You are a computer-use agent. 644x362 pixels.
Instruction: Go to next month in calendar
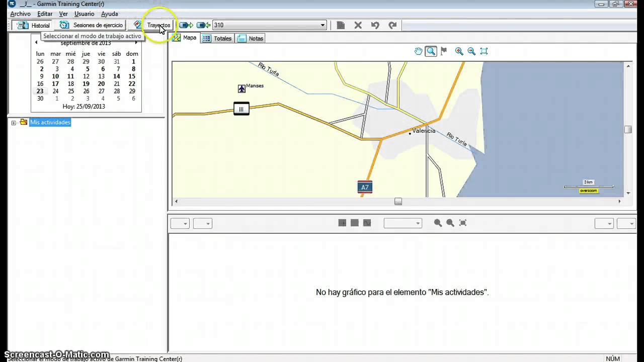(x=136, y=43)
